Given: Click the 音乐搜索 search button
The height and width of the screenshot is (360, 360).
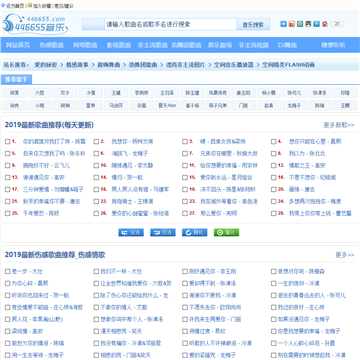Looking at the screenshot, I should click(x=253, y=25).
